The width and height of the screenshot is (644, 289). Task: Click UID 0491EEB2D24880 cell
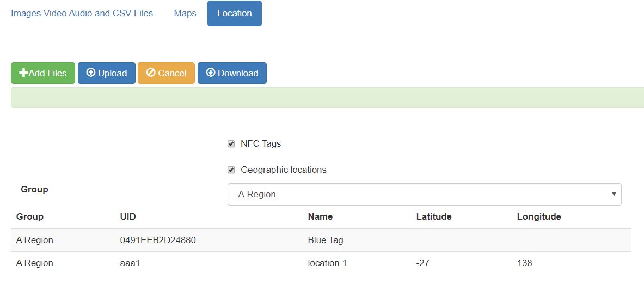pos(157,240)
